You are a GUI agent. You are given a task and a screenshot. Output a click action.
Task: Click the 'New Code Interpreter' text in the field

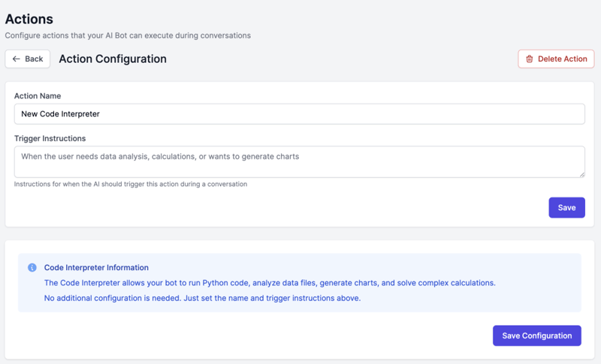tap(60, 114)
